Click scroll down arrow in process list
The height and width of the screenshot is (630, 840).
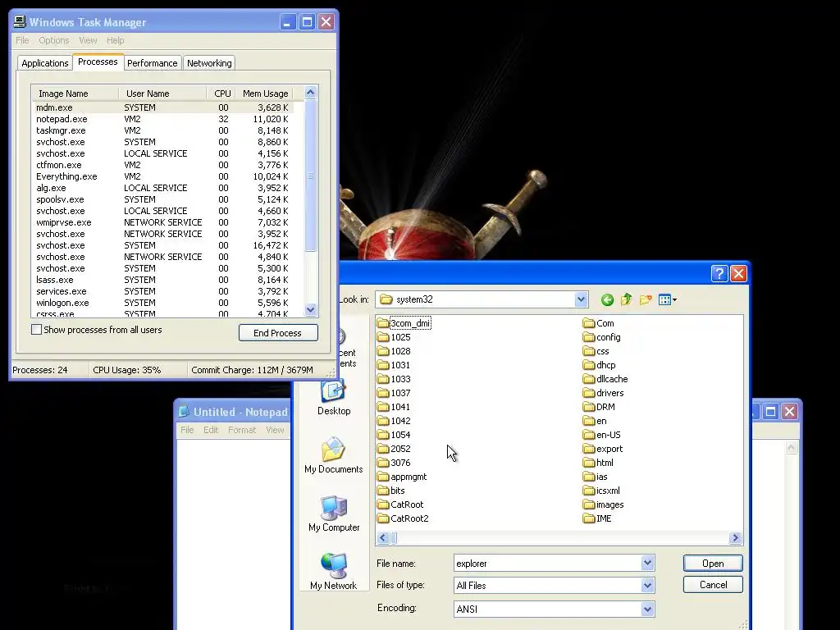pos(310,309)
